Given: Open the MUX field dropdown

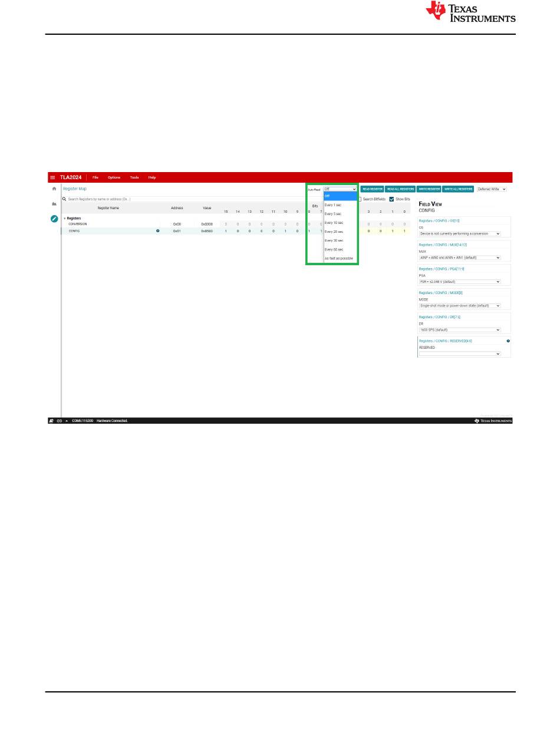Looking at the screenshot, I should coord(460,258).
